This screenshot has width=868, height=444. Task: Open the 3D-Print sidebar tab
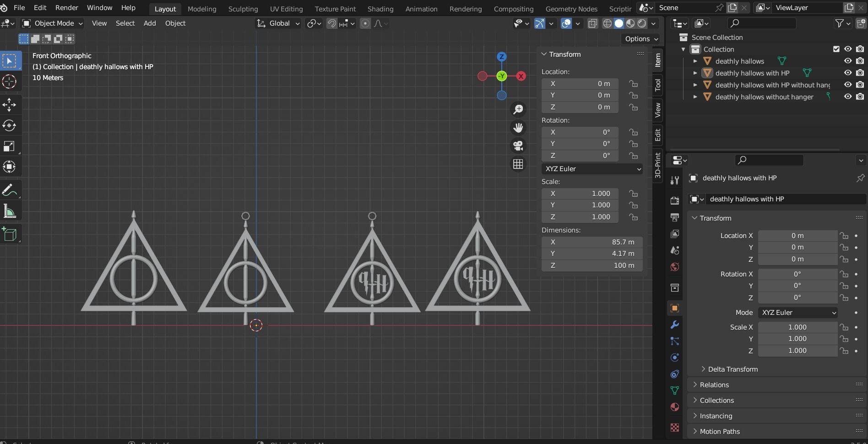point(658,165)
